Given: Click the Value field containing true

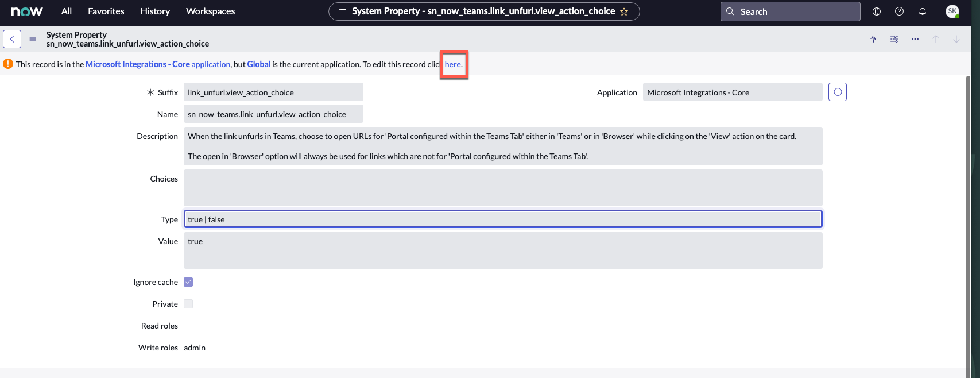Looking at the screenshot, I should (503, 250).
